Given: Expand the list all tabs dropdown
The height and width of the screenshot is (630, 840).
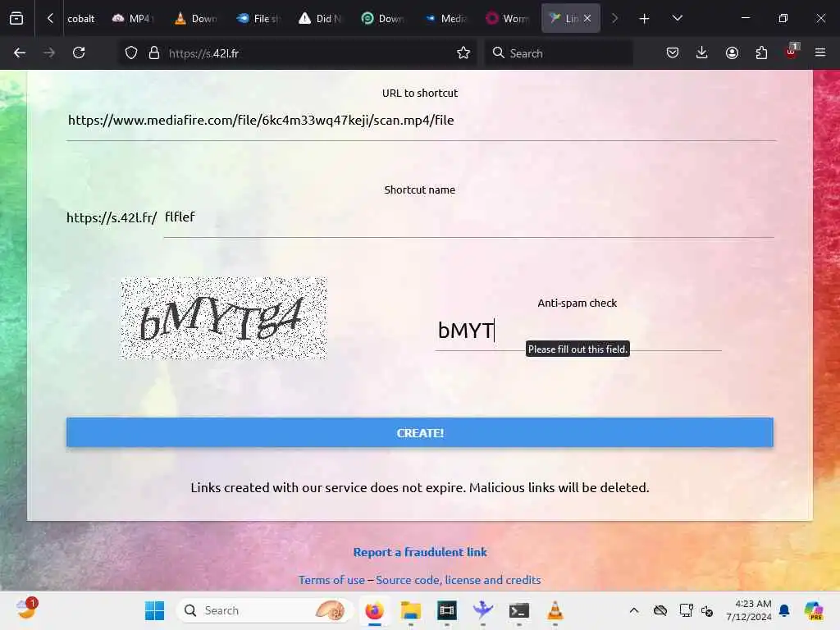Looking at the screenshot, I should [x=677, y=18].
